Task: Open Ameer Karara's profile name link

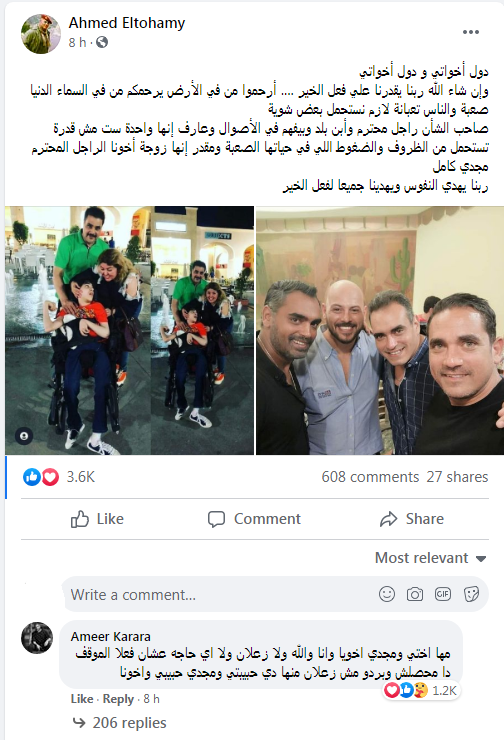Action: [x=110, y=636]
